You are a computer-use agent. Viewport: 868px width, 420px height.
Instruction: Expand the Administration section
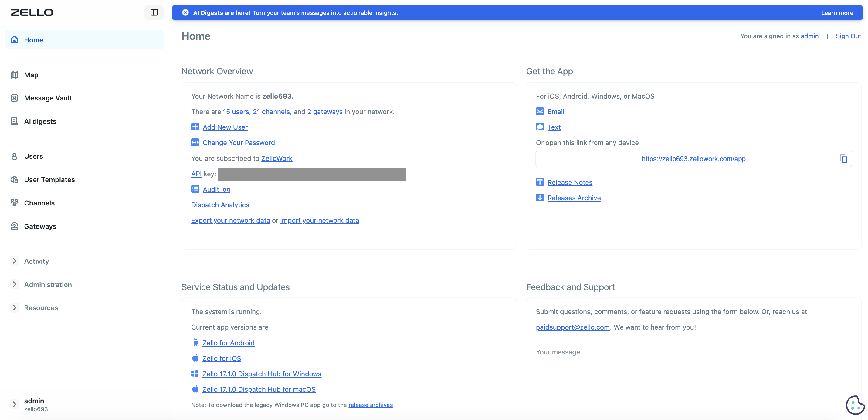click(x=15, y=284)
